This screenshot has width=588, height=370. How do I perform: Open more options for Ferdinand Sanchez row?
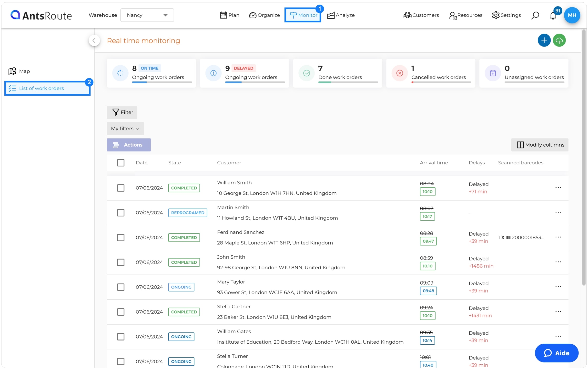coord(558,237)
